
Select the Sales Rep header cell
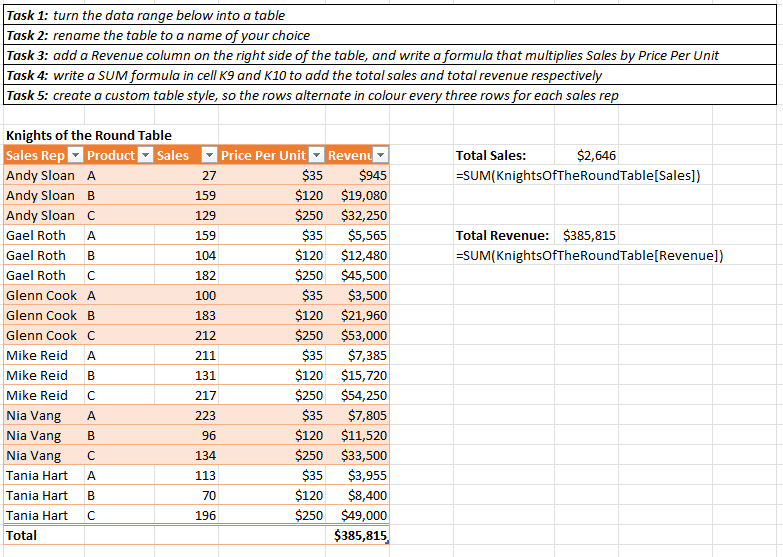[44, 155]
